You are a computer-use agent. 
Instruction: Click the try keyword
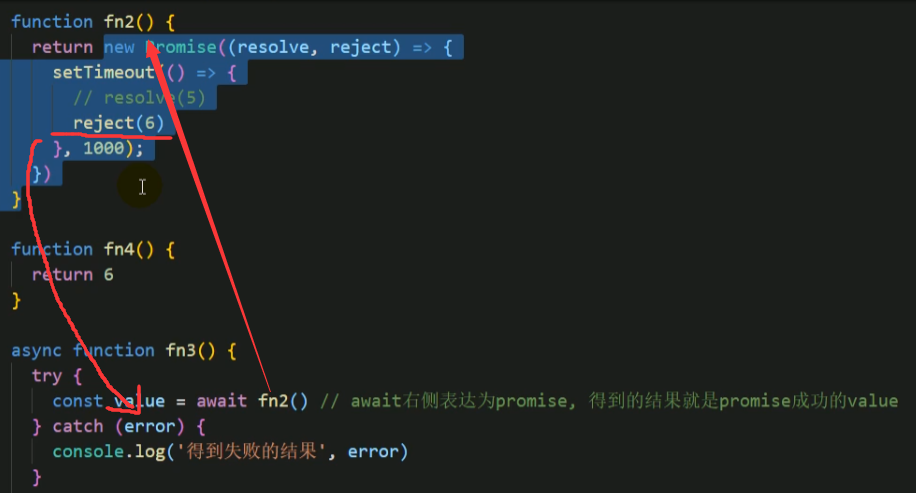[x=47, y=376]
